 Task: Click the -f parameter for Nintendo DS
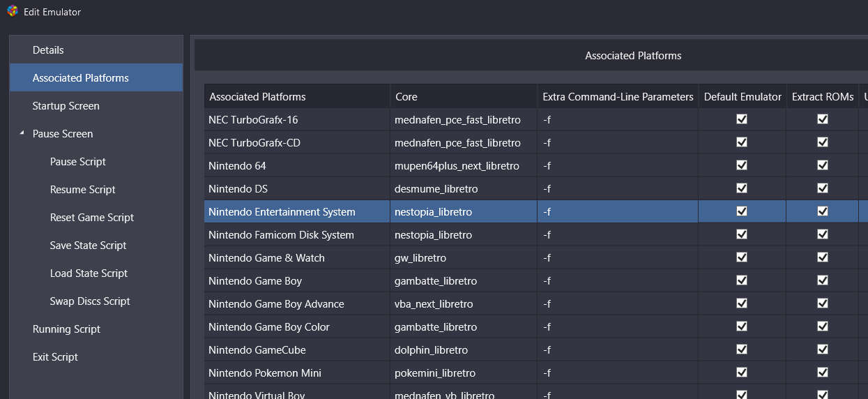tap(618, 188)
